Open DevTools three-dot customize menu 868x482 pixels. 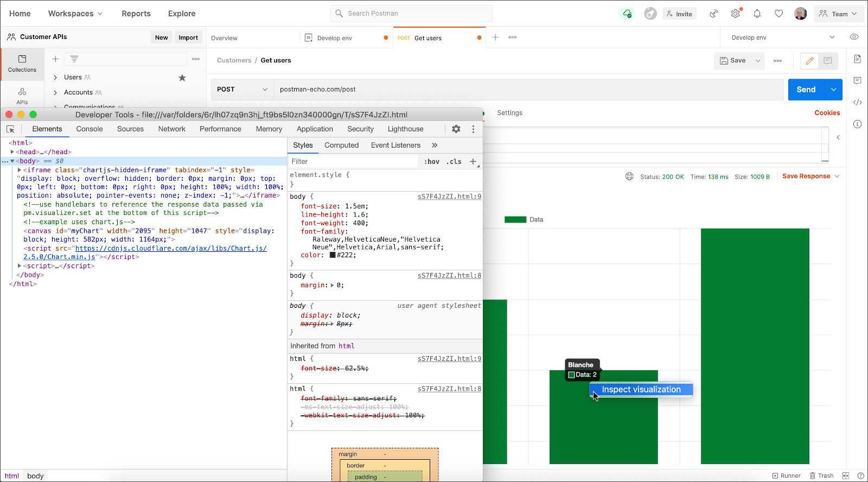click(x=473, y=129)
